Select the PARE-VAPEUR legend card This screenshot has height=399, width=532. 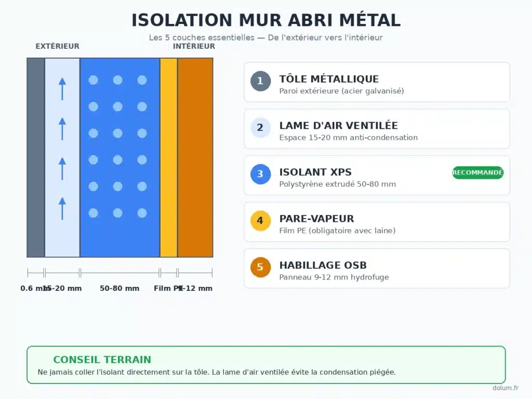pyautogui.click(x=377, y=222)
